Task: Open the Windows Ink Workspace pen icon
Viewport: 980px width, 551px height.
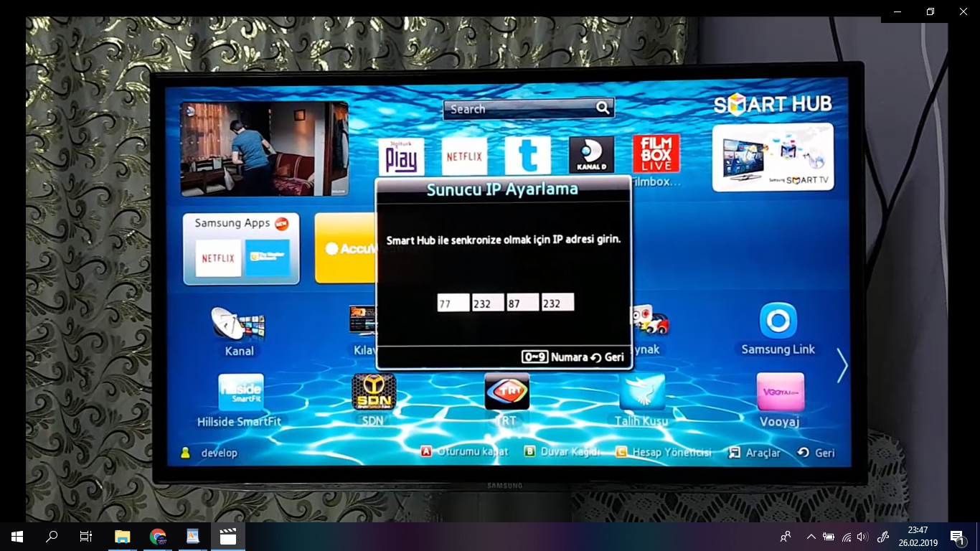Action: [883, 537]
